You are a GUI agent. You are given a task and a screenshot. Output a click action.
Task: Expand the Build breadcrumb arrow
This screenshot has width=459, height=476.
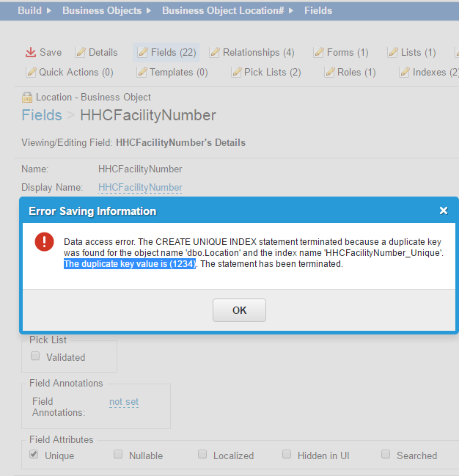coord(49,11)
